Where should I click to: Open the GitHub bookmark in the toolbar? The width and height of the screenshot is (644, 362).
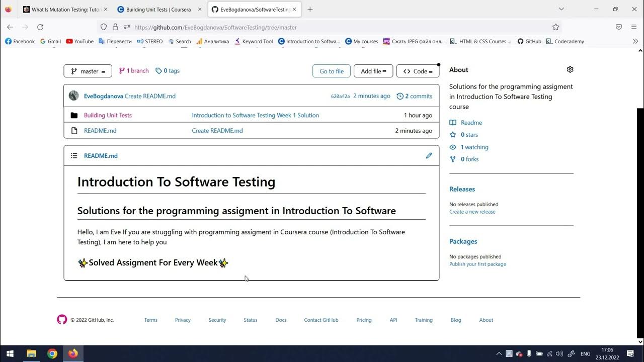click(529, 41)
